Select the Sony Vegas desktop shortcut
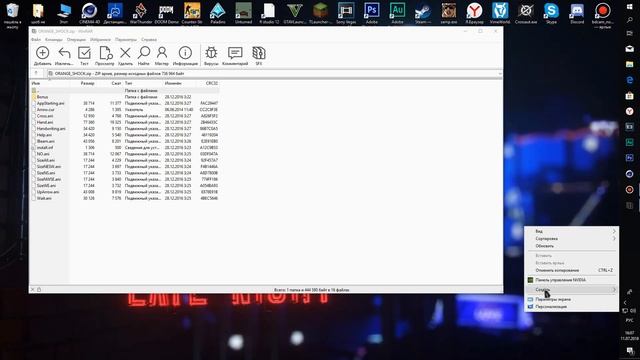This screenshot has height=360, width=640. click(x=346, y=13)
